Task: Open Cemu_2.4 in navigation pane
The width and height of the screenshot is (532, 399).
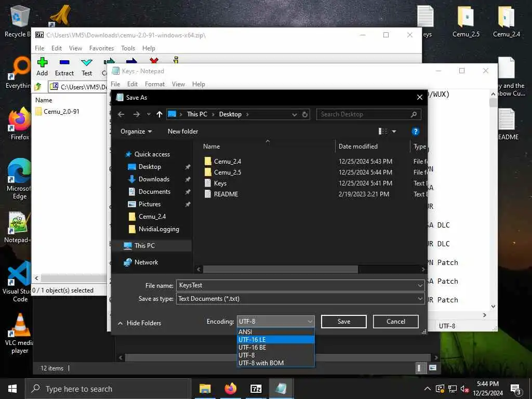Action: (x=152, y=217)
